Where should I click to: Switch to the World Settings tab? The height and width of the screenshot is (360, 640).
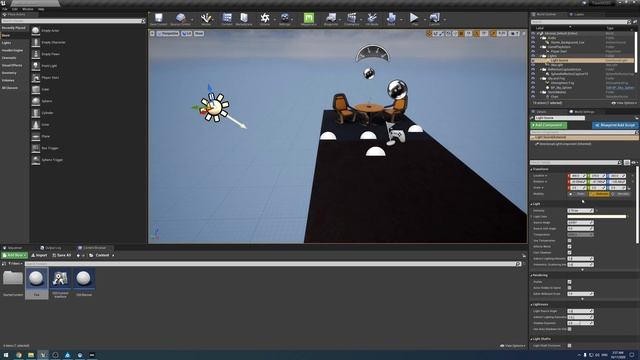582,112
